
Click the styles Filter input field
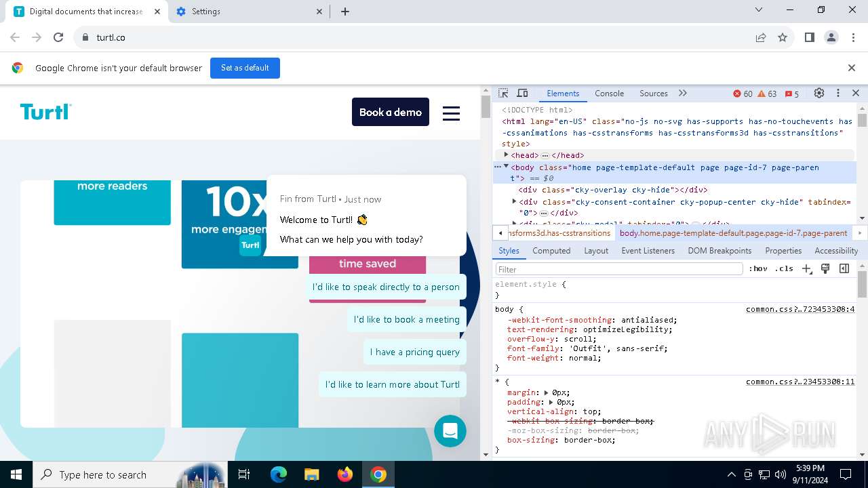pos(619,269)
